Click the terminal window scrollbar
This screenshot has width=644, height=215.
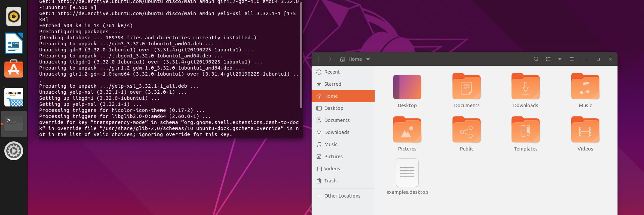301,55
